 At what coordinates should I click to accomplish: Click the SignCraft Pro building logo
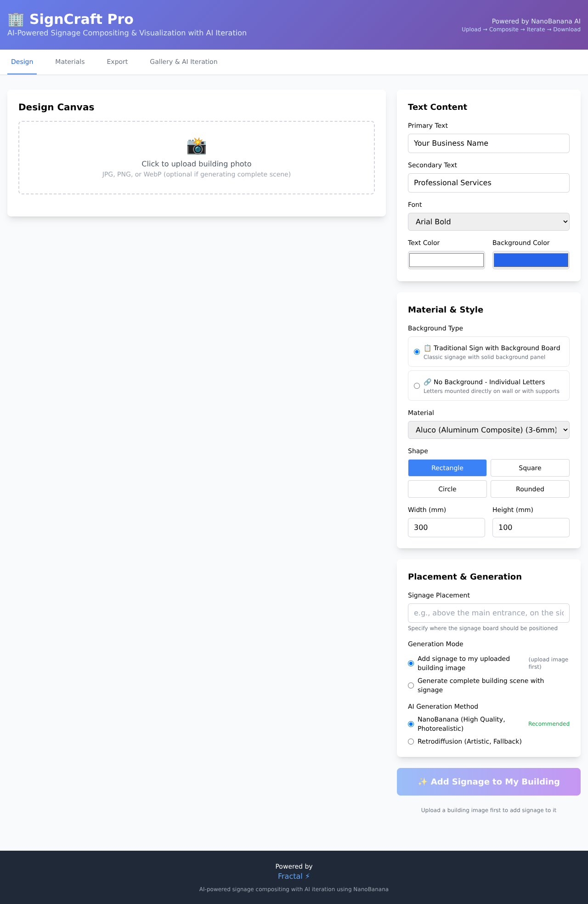coord(16,19)
